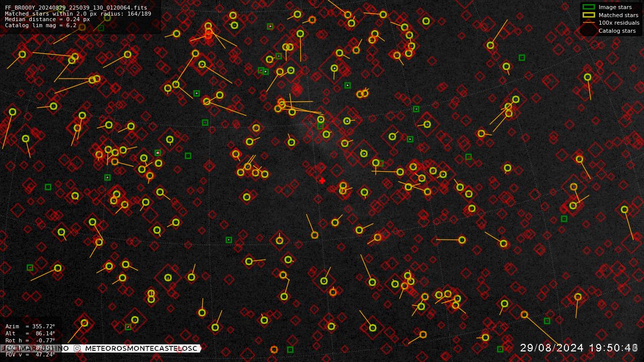Click the 29/08/2024 19:50:48 timestamp
The height and width of the screenshot is (362, 644).
click(579, 348)
